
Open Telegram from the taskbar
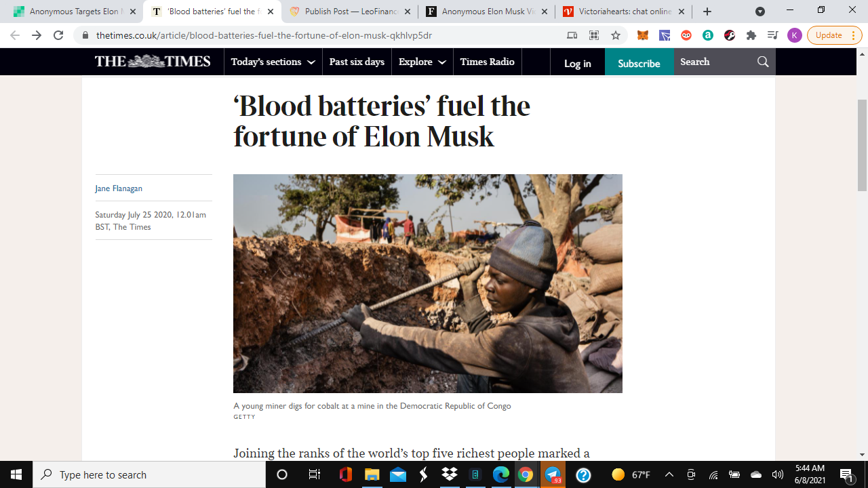click(x=553, y=474)
